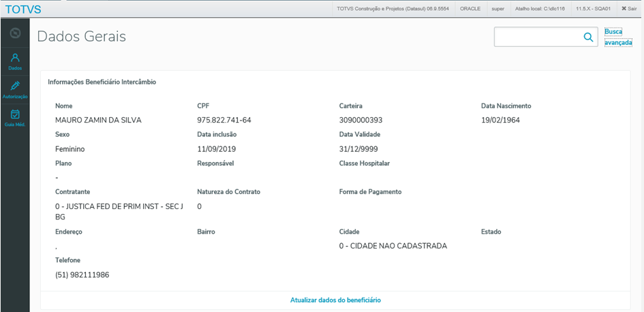Click the Dados Gerais page title
Viewport: 644px width, 312px height.
(x=81, y=37)
